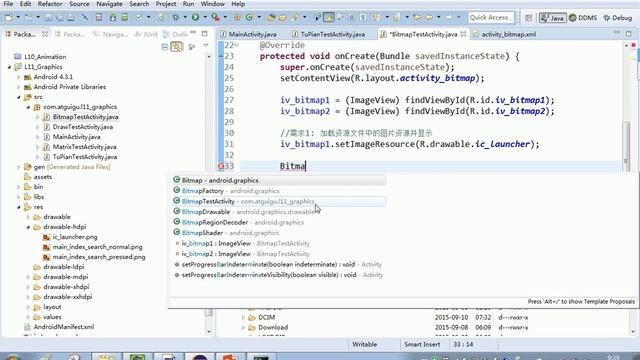Image resolution: width=640 pixels, height=360 pixels.
Task: Toggle Mark Occurrences in toolbar
Action: point(329,17)
